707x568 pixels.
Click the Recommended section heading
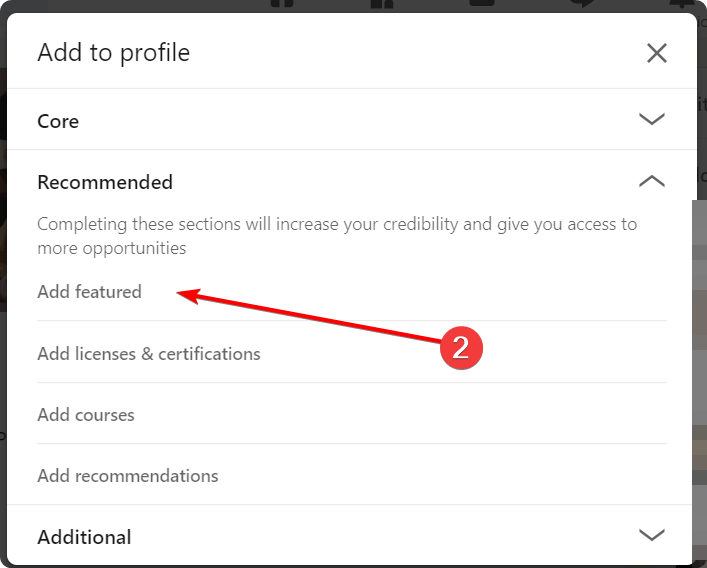[105, 182]
